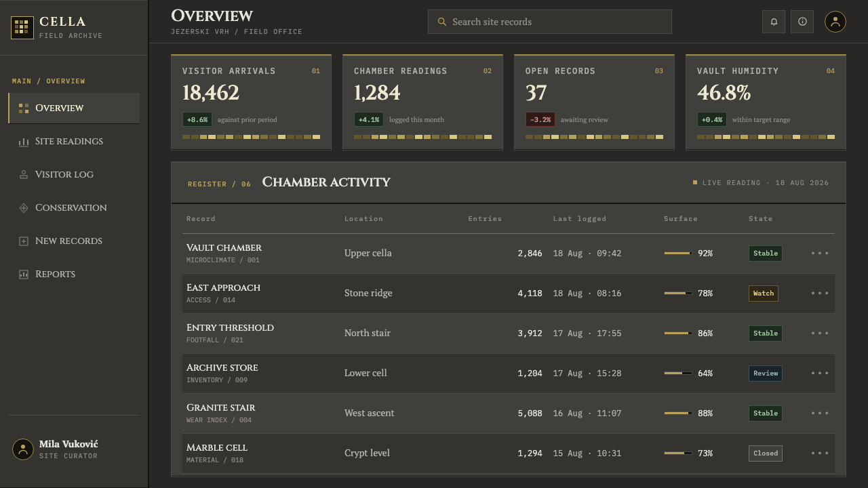Screen dimensions: 868x488
Task: Open the East approach row's more options
Action: [820, 293]
